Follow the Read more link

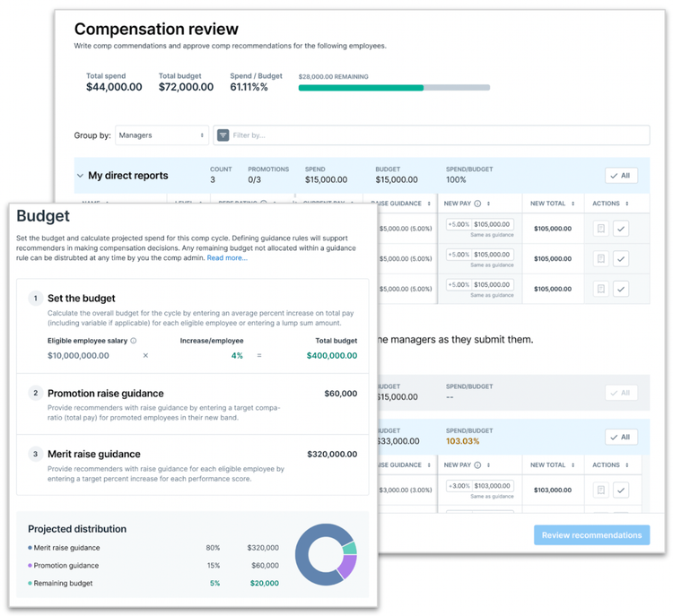click(x=227, y=258)
